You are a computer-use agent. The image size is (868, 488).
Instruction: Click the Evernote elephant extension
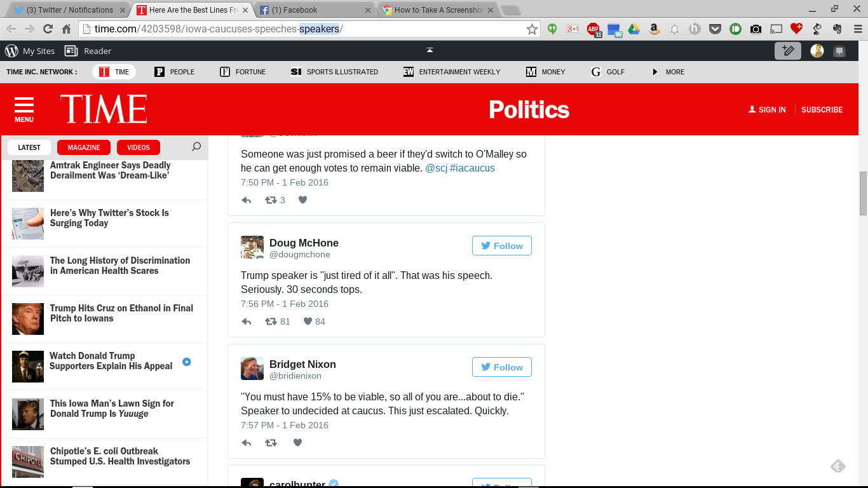click(x=837, y=29)
